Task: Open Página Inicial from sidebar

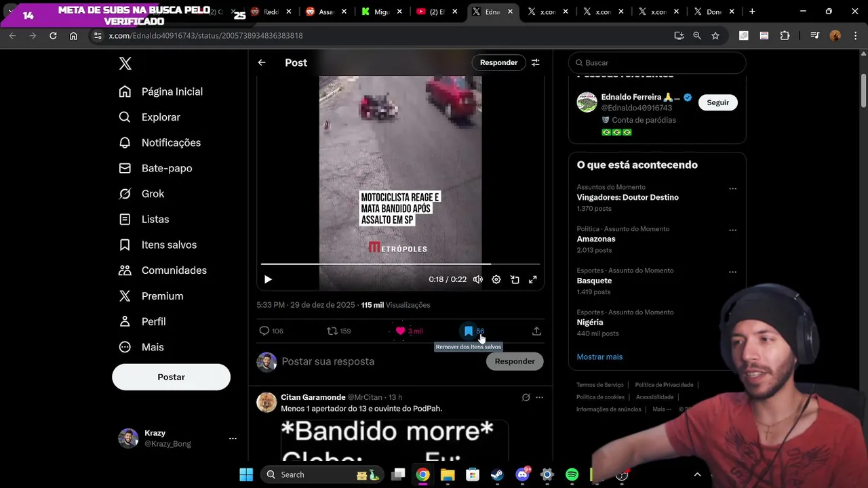Action: point(161,91)
